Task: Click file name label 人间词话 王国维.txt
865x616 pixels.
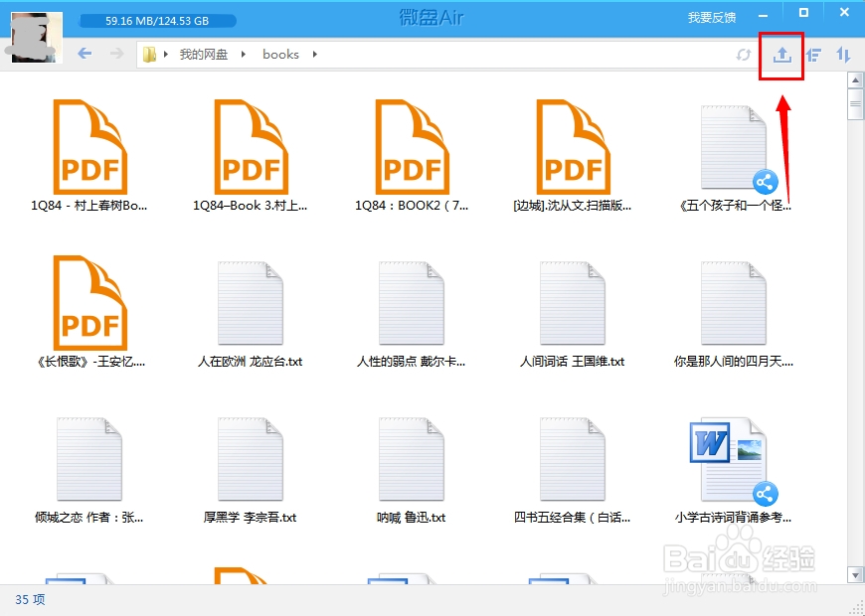Action: (x=572, y=362)
